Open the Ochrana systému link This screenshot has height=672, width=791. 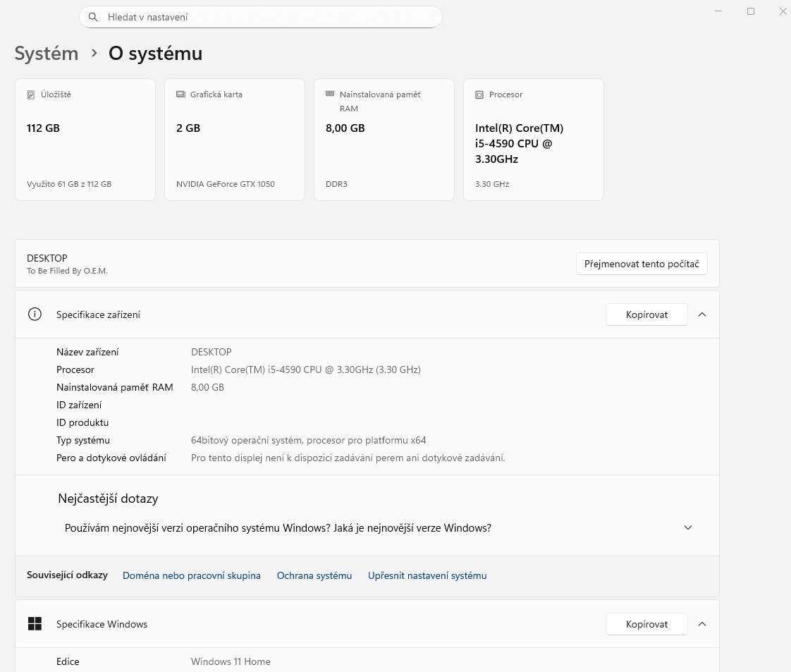pyautogui.click(x=314, y=575)
